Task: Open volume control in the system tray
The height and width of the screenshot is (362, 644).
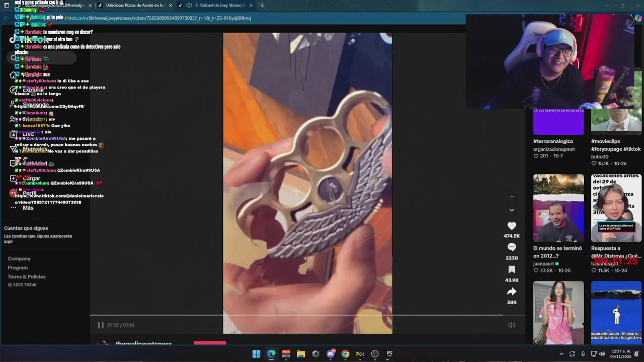Action: point(602,354)
